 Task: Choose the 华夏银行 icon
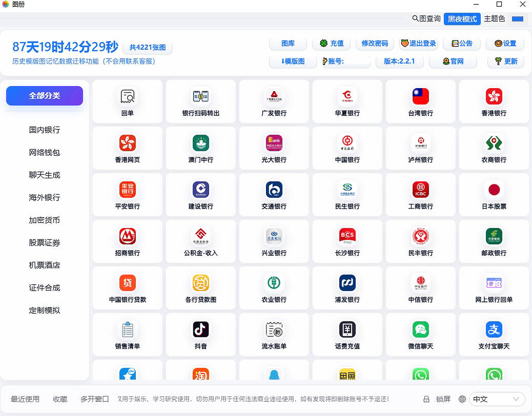coord(347,96)
